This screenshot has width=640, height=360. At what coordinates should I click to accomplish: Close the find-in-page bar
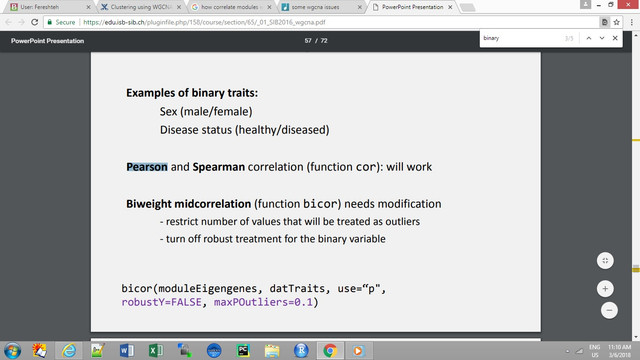pos(615,38)
